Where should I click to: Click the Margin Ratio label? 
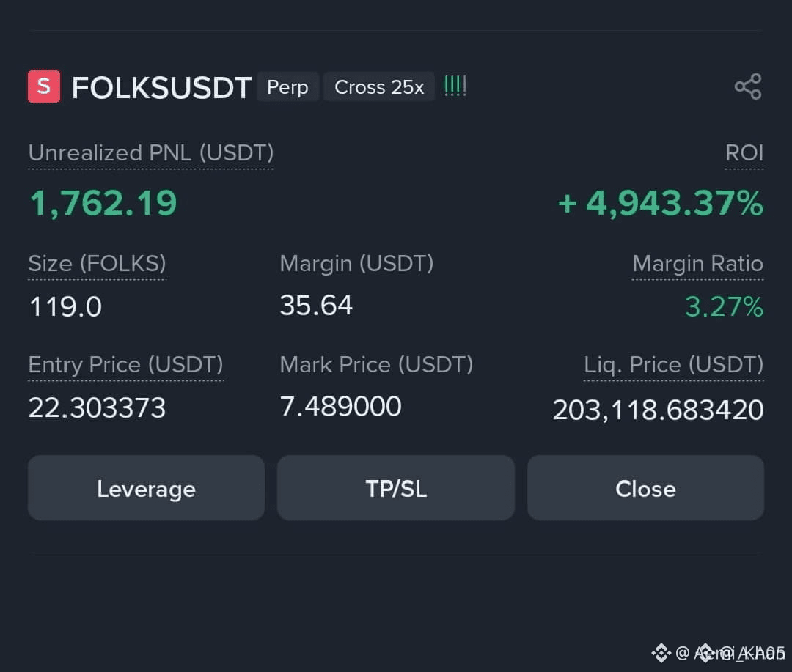697,264
